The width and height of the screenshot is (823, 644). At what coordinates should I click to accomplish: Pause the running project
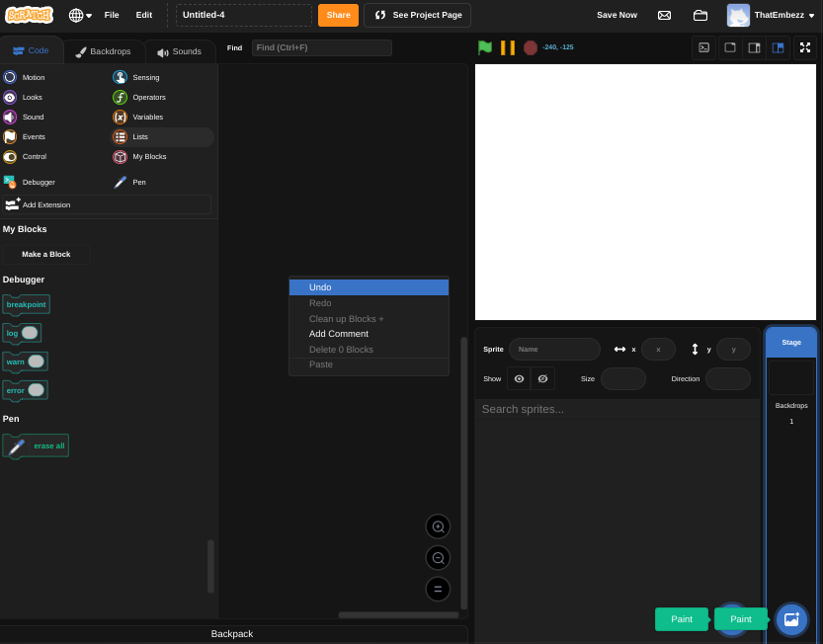point(508,46)
